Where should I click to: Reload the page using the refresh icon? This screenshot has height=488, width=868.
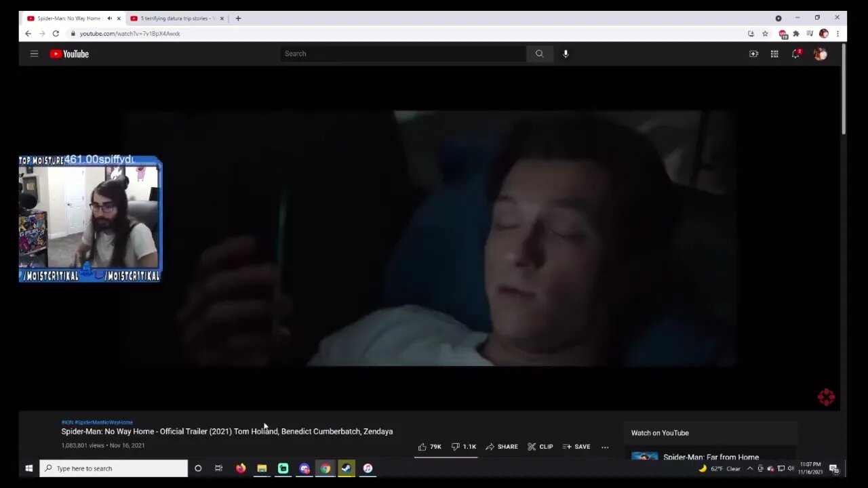click(x=56, y=33)
